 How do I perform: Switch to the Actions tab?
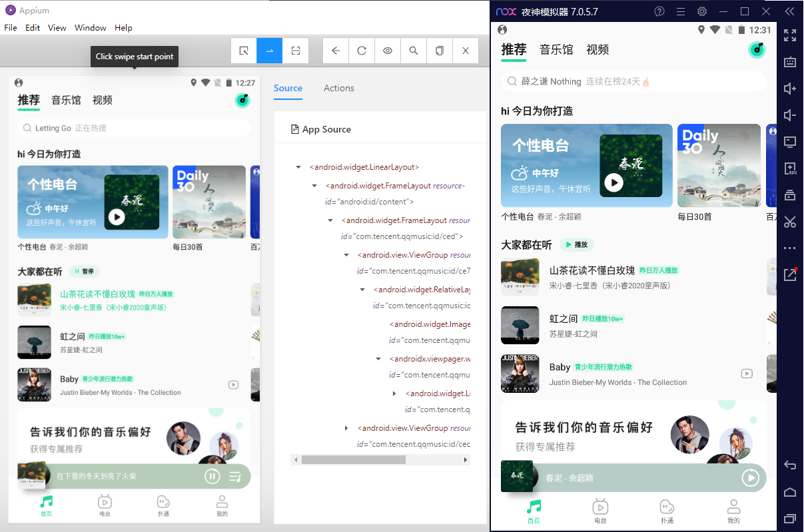339,88
